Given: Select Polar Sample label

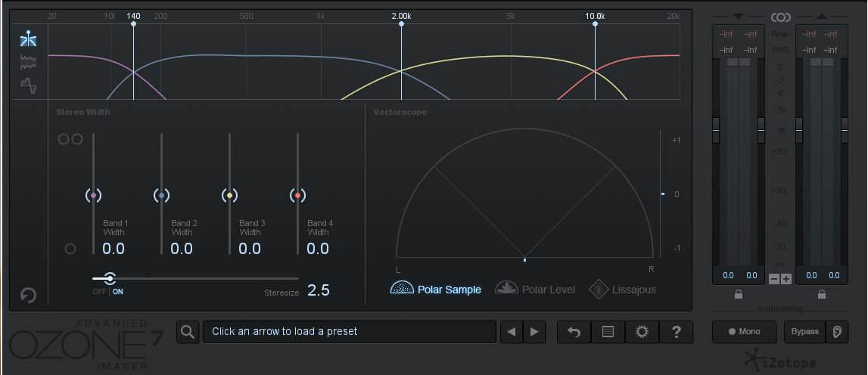Looking at the screenshot, I should click(x=450, y=290).
